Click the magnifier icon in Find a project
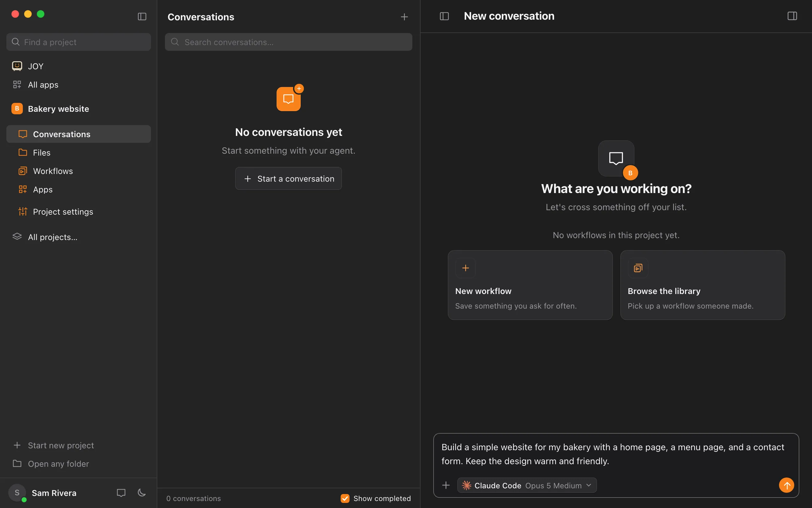Screen dimensions: 812x508 (16, 42)
